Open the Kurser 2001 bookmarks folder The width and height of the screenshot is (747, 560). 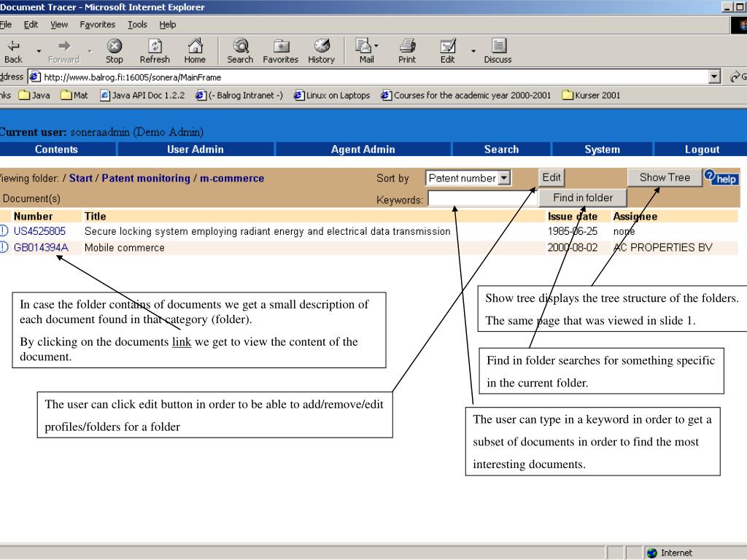click(x=591, y=96)
